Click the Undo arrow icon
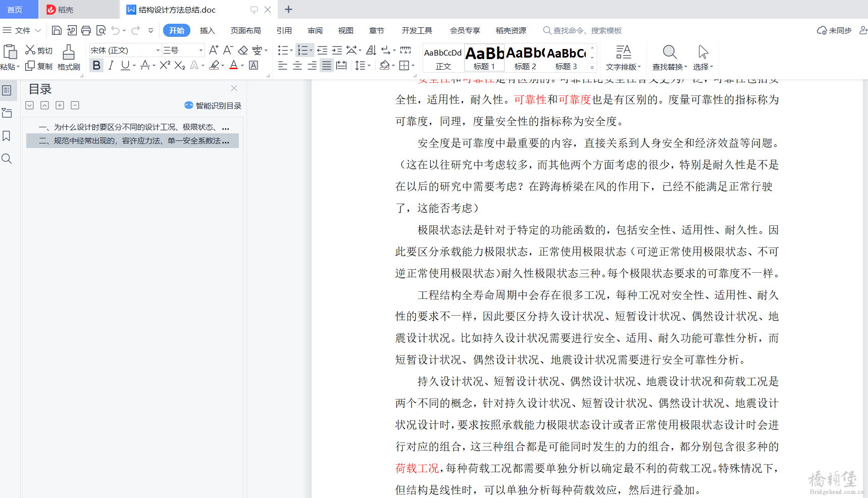 tap(116, 31)
